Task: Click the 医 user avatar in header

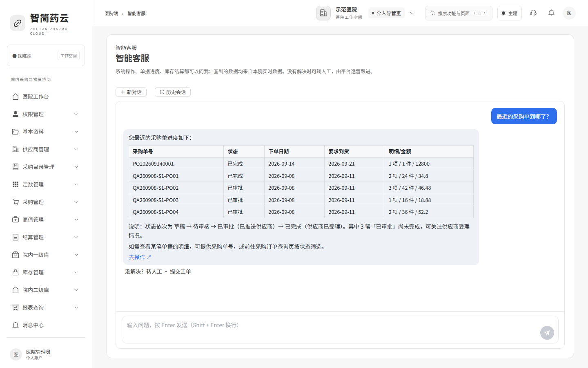Action: [x=569, y=13]
